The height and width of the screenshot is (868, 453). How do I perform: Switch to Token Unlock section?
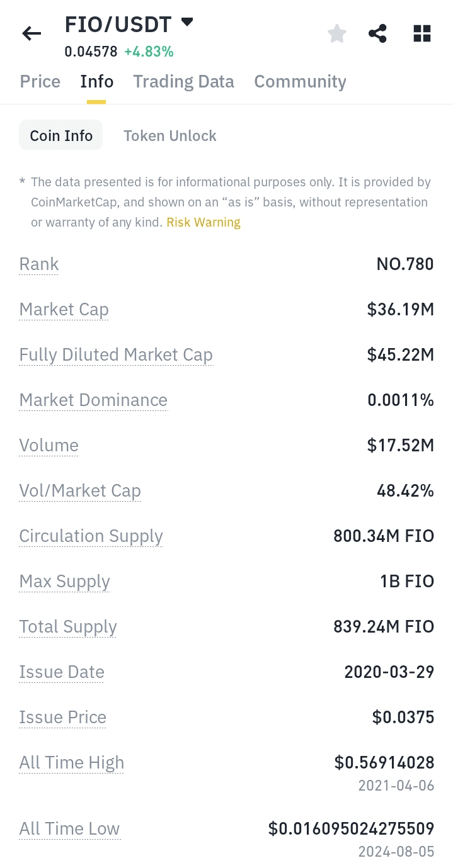point(169,135)
